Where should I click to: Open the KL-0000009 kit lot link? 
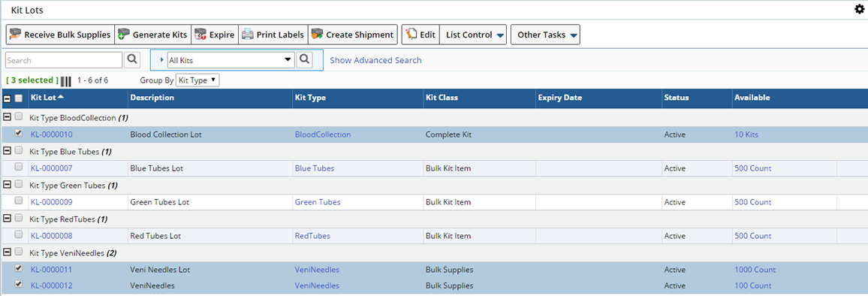tap(52, 202)
